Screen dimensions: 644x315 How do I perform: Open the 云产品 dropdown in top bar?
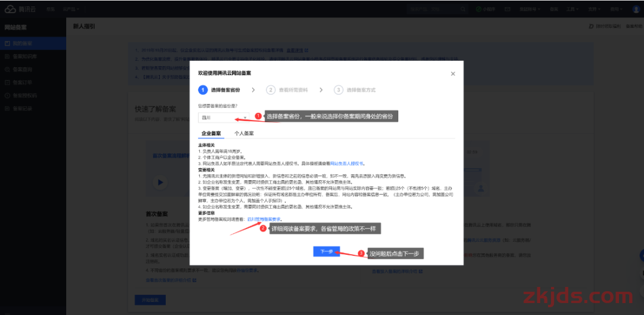point(70,9)
